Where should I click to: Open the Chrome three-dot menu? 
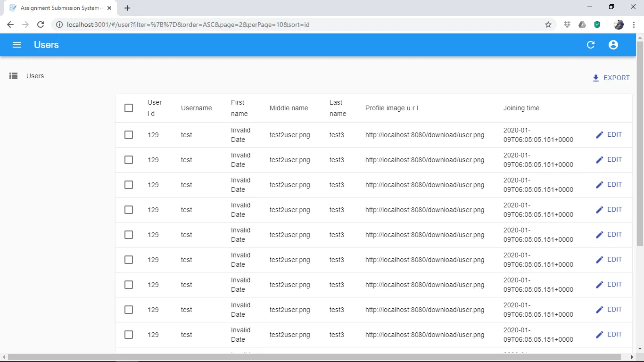tap(634, 25)
